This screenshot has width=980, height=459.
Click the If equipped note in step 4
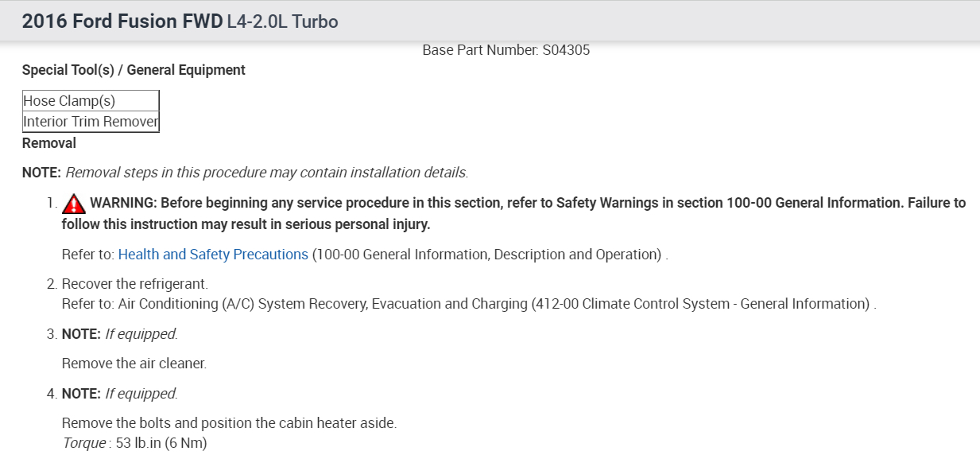141,394
